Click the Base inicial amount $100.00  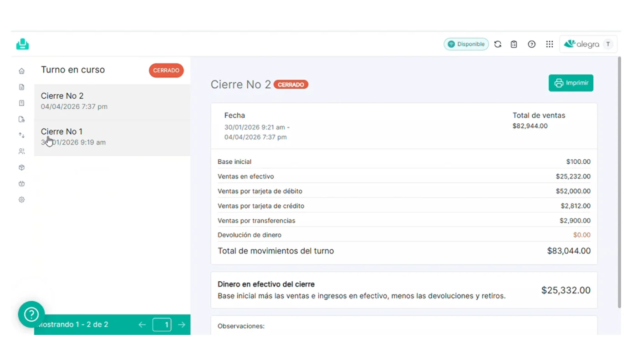578,162
